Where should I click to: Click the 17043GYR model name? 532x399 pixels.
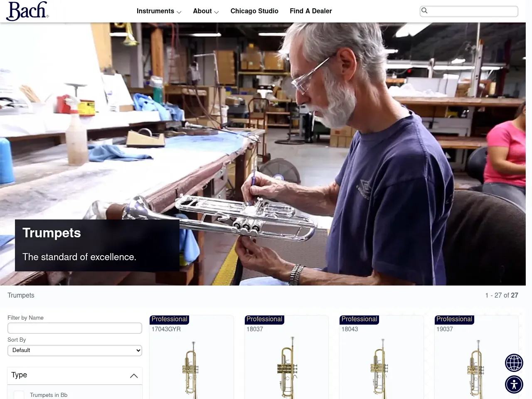pos(166,329)
